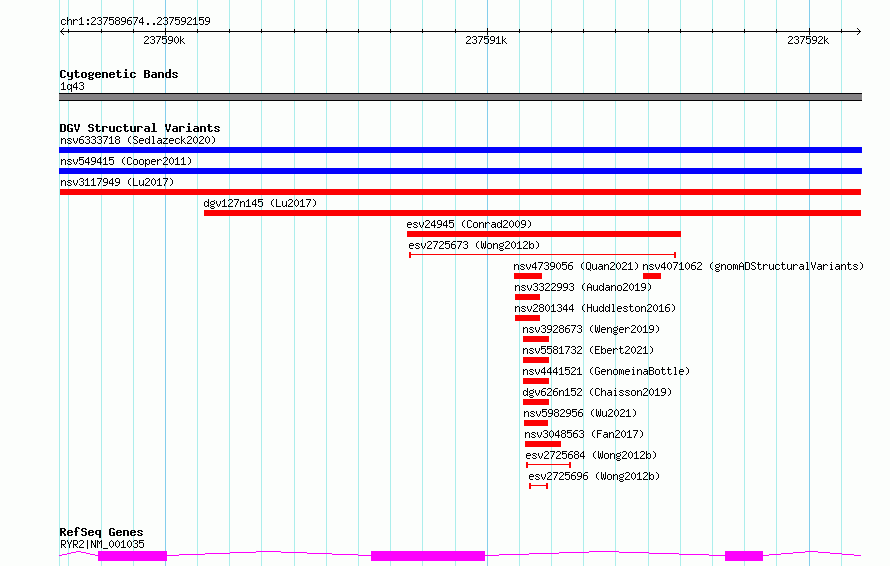Open the nsv3117949 (Lu2017) label
Viewport: 890px width, 566px height.
pyautogui.click(x=117, y=182)
